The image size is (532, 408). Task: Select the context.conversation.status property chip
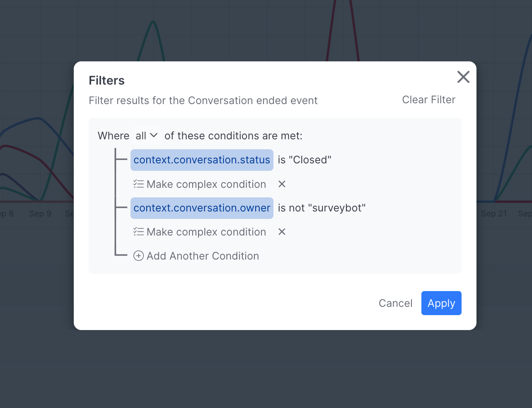coord(202,160)
